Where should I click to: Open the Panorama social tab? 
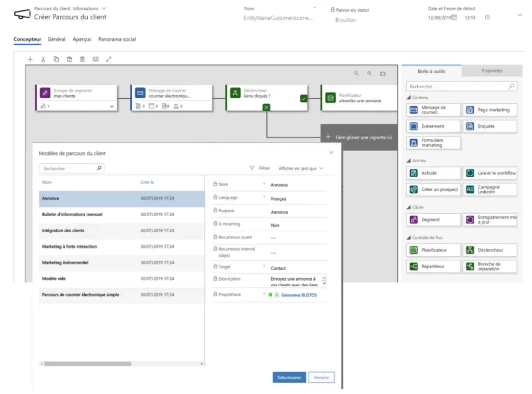tap(117, 40)
